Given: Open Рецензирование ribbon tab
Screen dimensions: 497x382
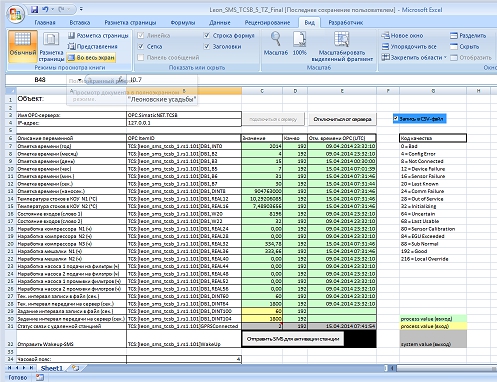Looking at the screenshot, I should [267, 23].
